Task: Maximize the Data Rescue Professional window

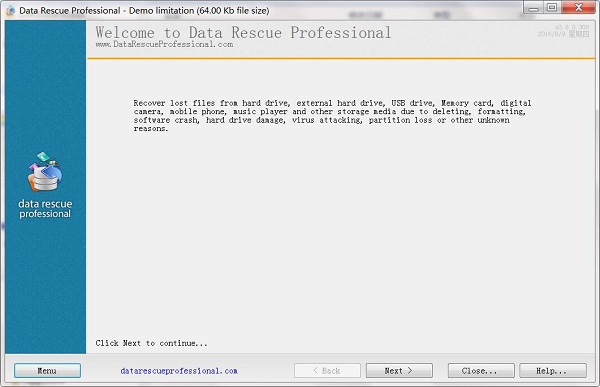Action: point(552,8)
